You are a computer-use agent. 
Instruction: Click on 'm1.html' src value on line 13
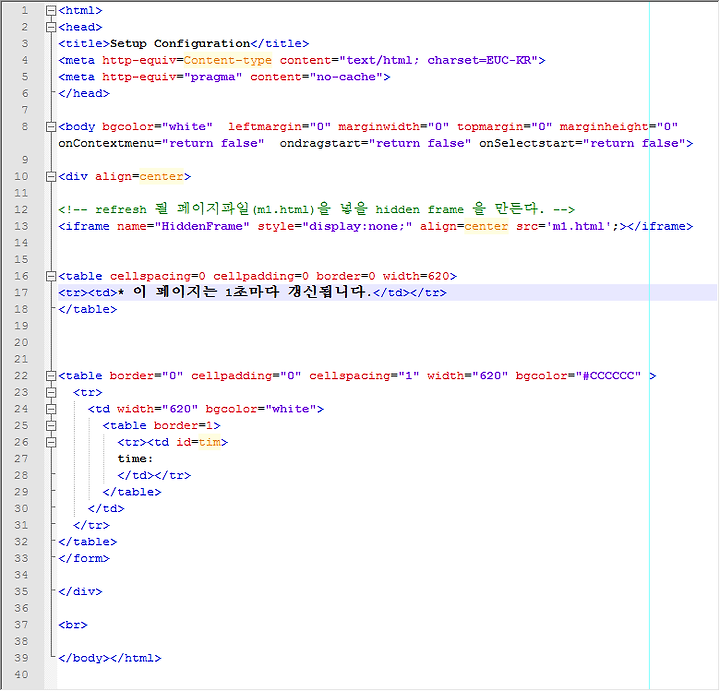[579, 226]
